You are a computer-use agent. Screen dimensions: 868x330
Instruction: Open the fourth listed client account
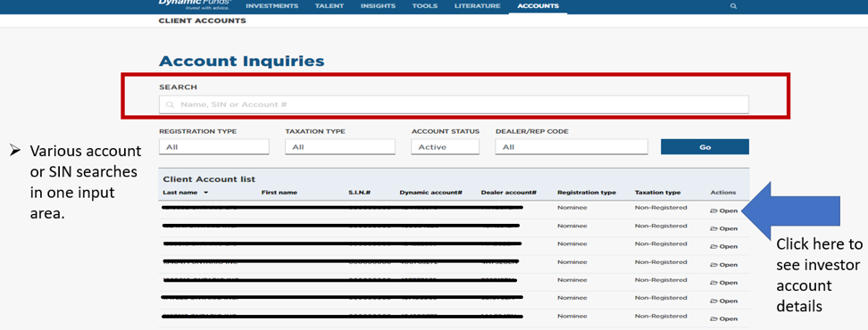click(723, 265)
